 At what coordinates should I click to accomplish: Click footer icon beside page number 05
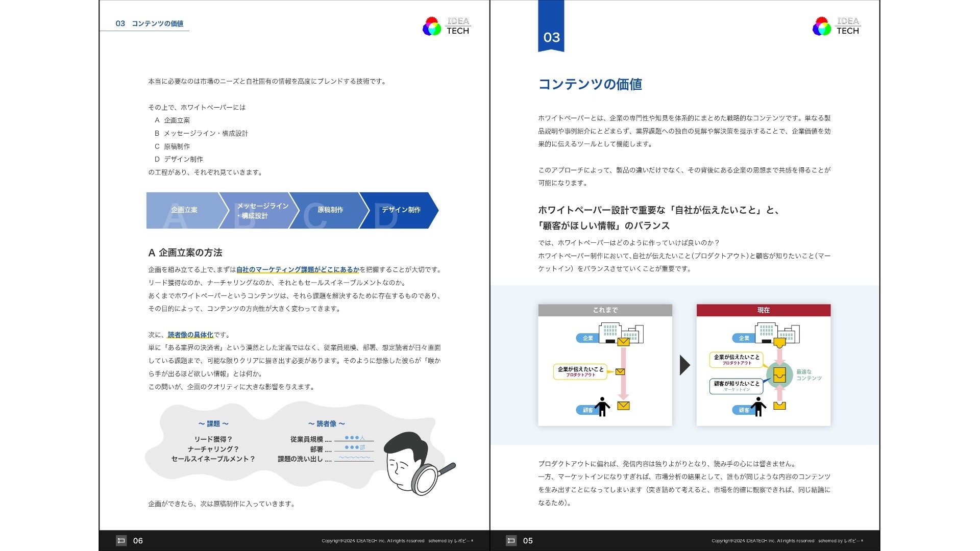pos(511,540)
